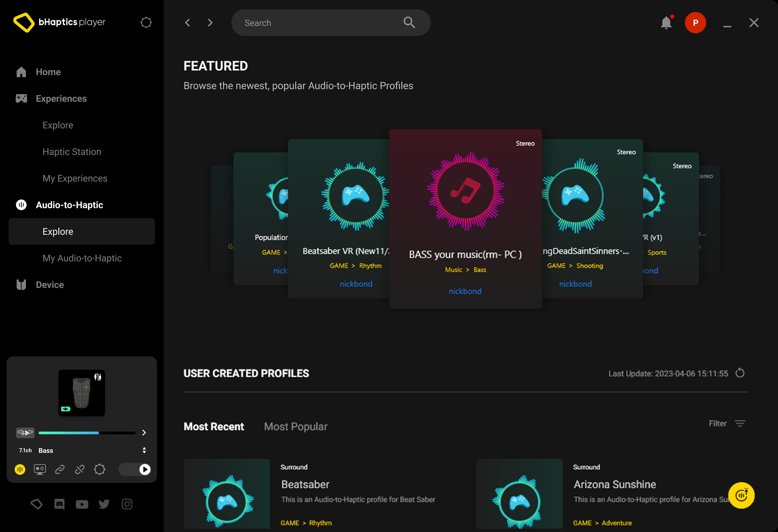Viewport: 778px width, 532px height.
Task: Open the bHaptics notification bell
Action: (666, 22)
